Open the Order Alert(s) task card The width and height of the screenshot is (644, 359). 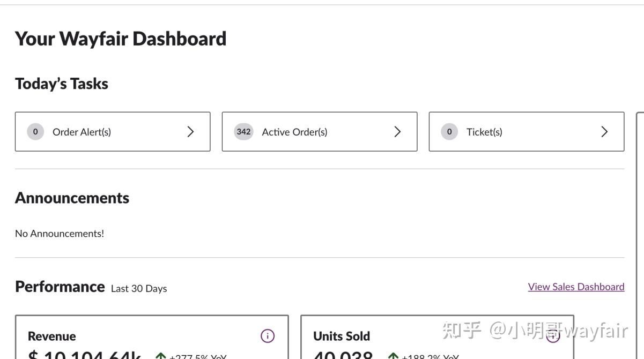pyautogui.click(x=113, y=132)
